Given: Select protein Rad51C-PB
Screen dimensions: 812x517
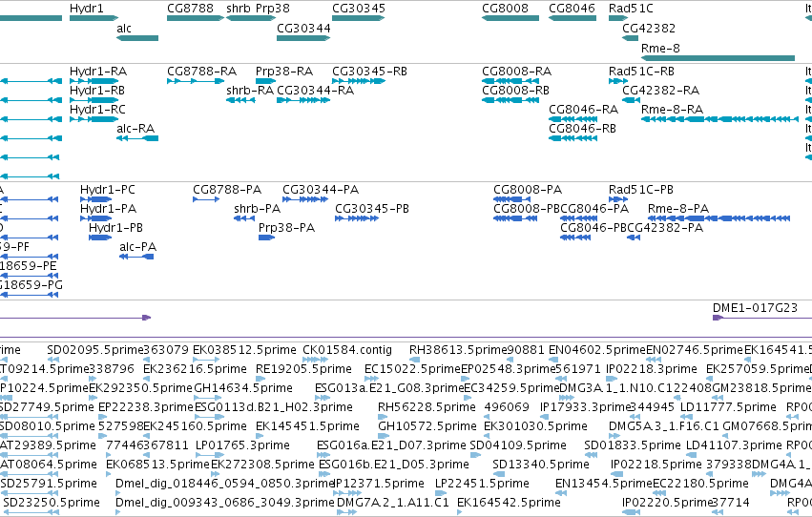Looking at the screenshot, I should [640, 190].
